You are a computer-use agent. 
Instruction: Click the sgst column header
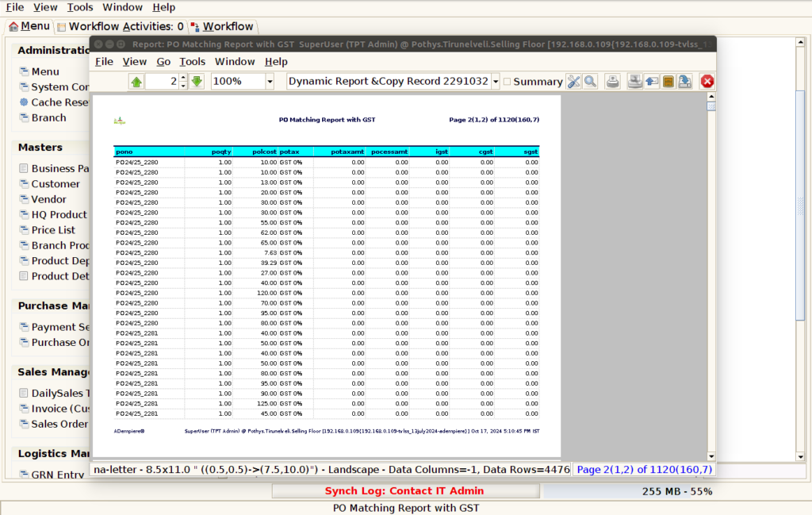click(517, 152)
